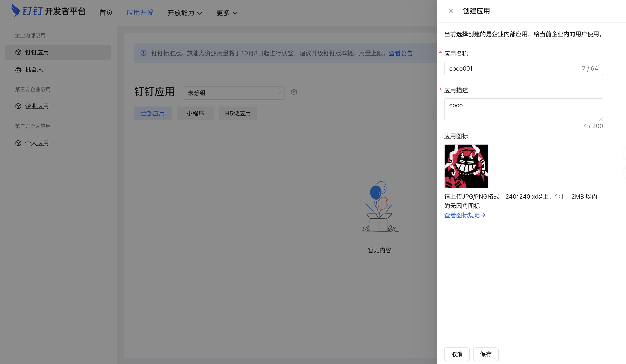Select the 机器人 robot icon in the sidebar
The image size is (626, 364).
(18, 70)
